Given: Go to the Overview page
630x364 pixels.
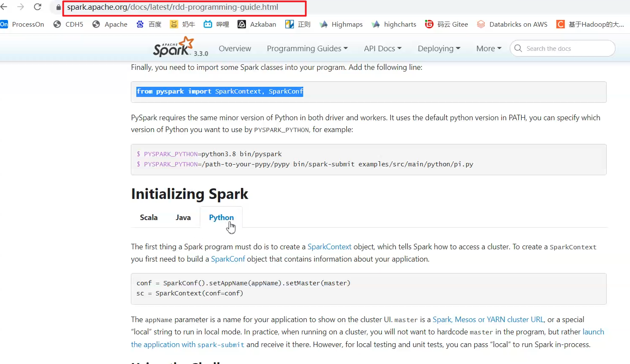Looking at the screenshot, I should pyautogui.click(x=235, y=48).
